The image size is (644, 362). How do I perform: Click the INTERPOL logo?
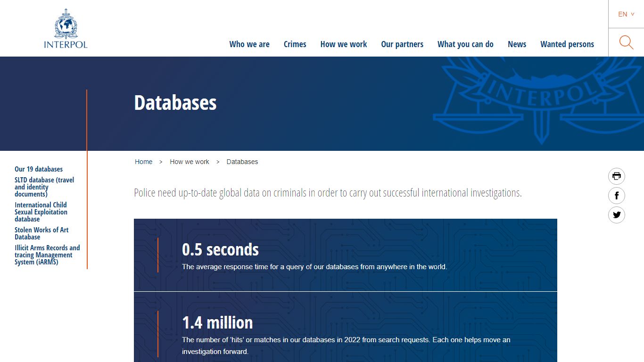[x=66, y=28]
